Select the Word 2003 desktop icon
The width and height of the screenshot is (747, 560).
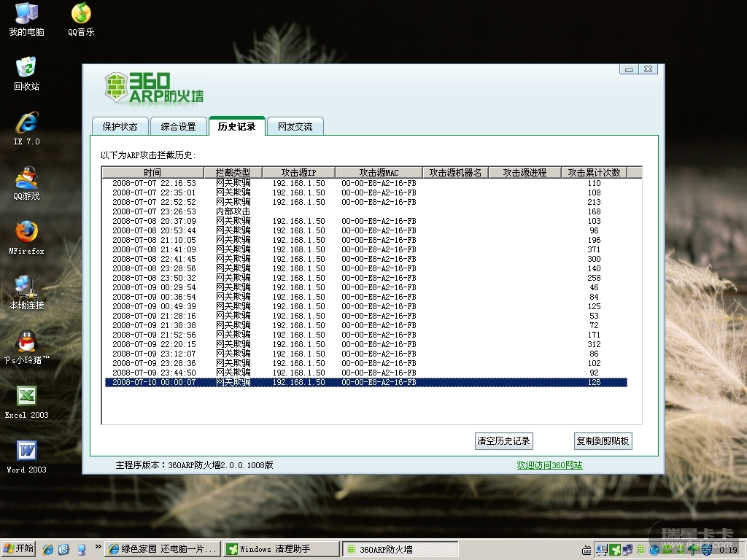26,457
